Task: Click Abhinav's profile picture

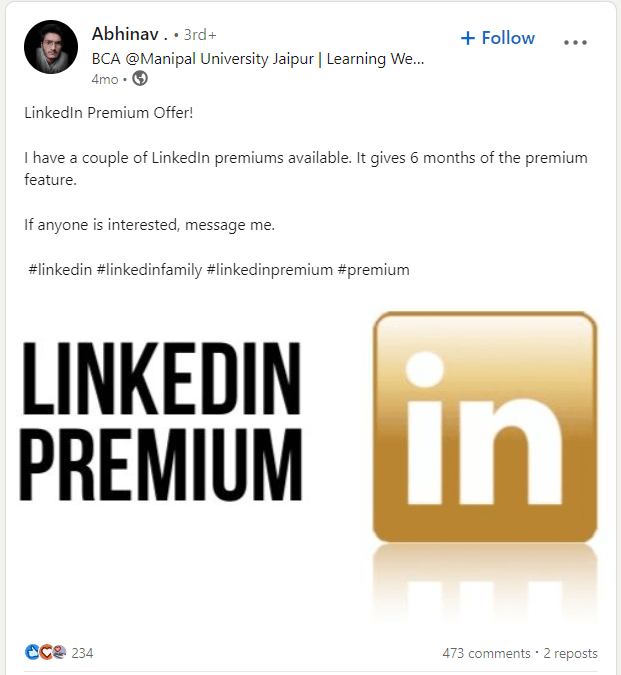Action: [x=50, y=47]
